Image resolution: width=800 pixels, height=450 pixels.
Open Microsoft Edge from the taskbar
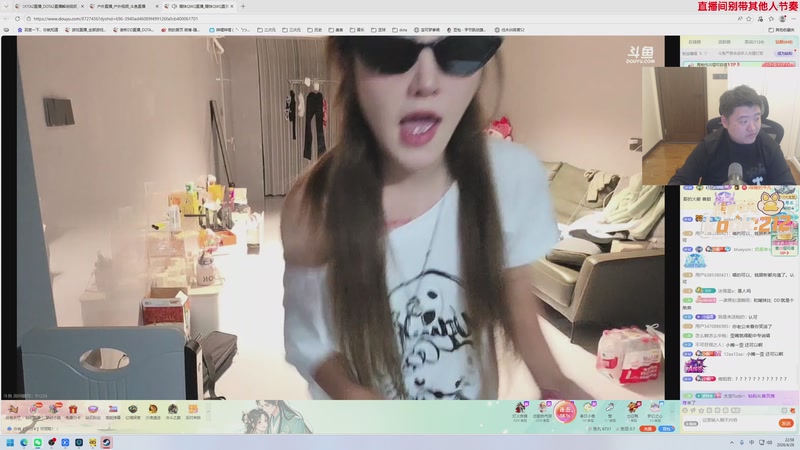click(x=24, y=442)
